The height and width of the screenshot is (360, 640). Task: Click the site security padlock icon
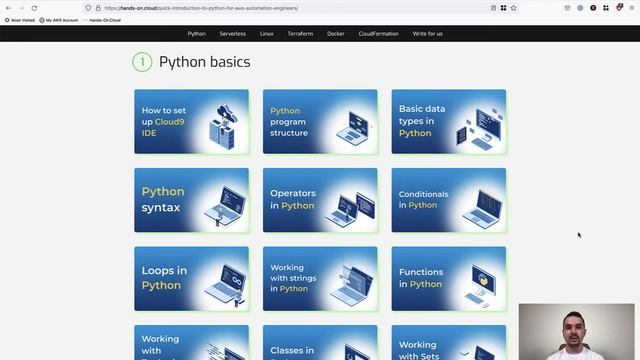pos(98,8)
